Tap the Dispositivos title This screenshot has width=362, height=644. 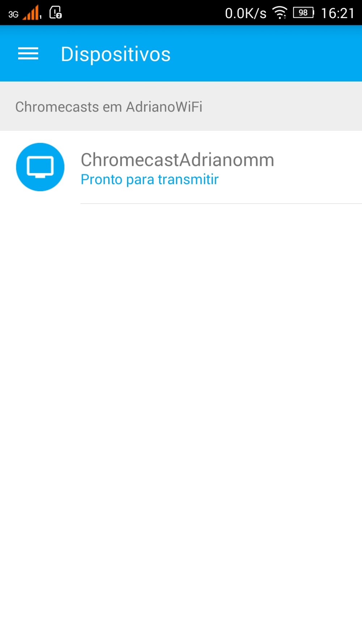coord(115,54)
